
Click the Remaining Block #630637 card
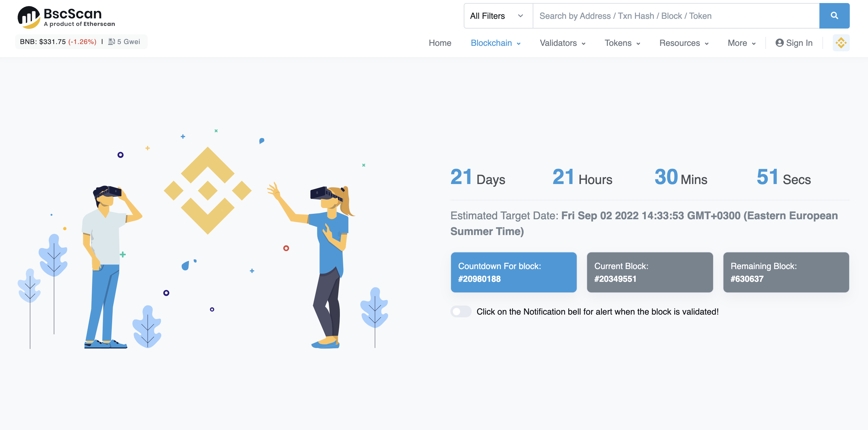[x=786, y=272]
